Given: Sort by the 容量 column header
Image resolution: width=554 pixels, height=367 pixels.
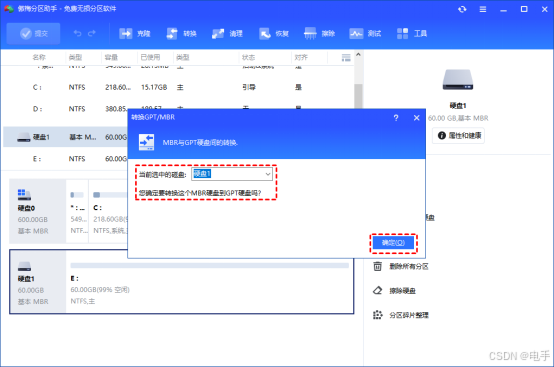Looking at the screenshot, I should coord(111,57).
